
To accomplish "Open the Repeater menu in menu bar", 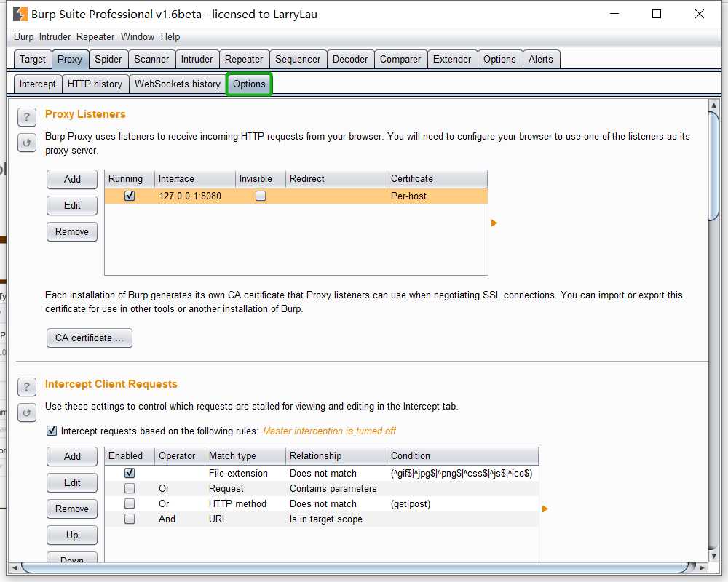I will pos(95,36).
